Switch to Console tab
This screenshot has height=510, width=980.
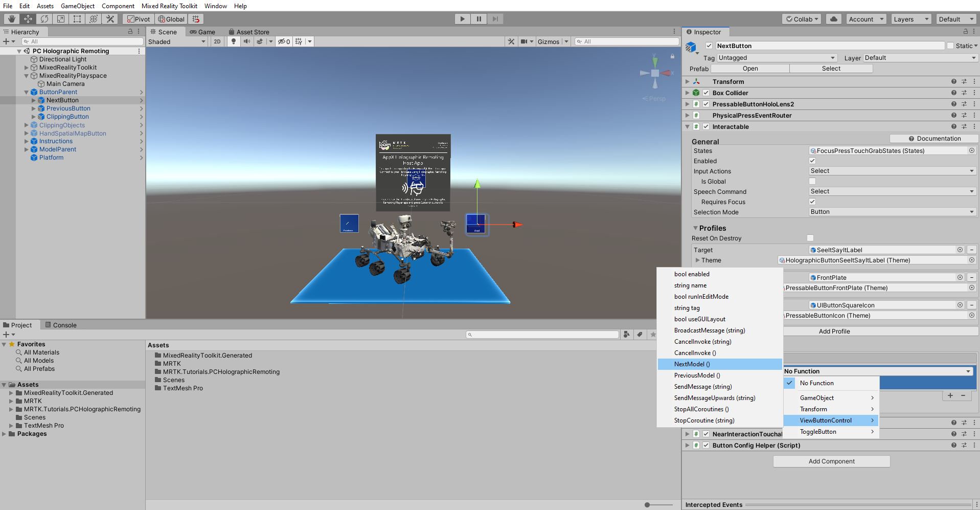[x=61, y=325]
